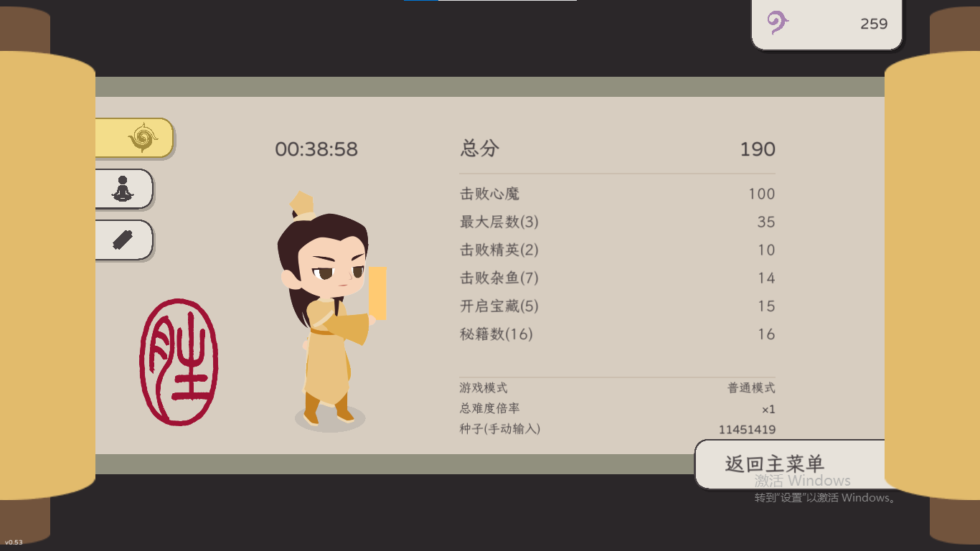
Task: Select the 击败精英(2) score row
Action: pos(618,250)
